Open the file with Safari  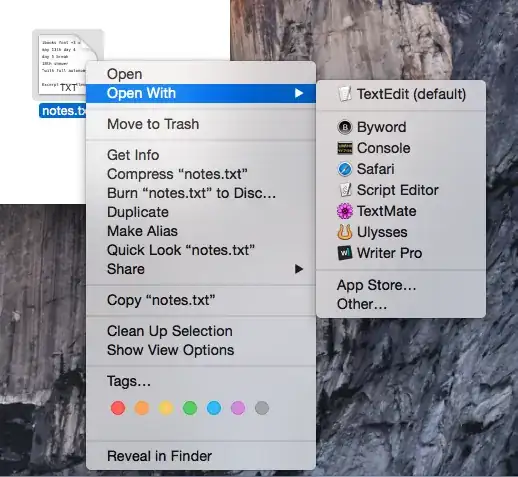401,169
